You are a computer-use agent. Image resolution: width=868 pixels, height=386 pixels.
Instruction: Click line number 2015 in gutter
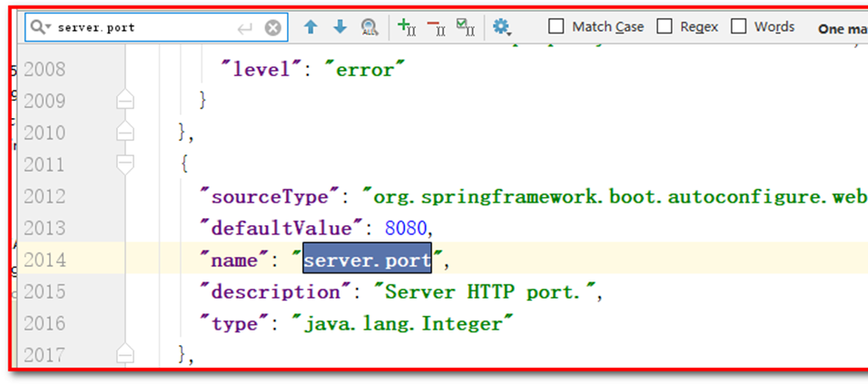44,292
